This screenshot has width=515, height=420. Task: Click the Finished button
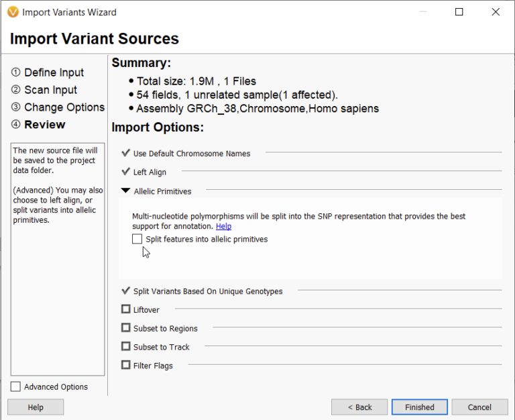419,407
